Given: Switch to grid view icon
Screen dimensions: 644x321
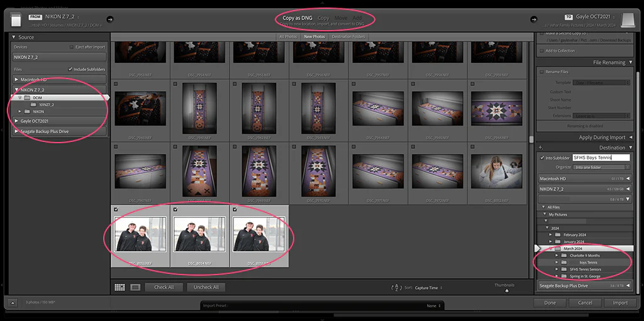Looking at the screenshot, I should point(119,287).
